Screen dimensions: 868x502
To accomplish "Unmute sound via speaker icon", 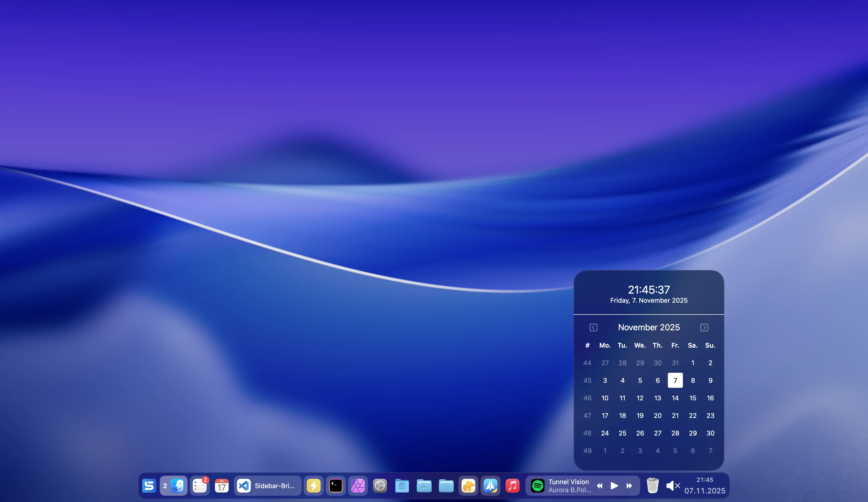I will tap(673, 486).
